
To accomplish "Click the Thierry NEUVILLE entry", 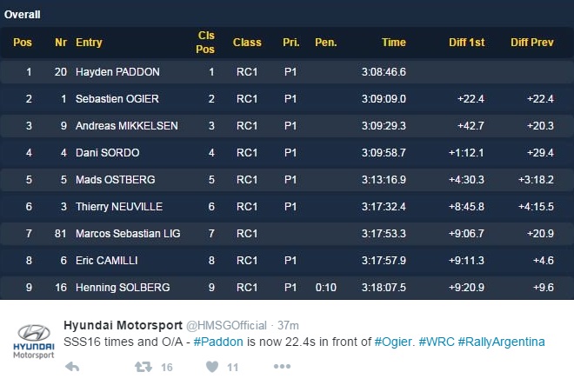I will (119, 207).
